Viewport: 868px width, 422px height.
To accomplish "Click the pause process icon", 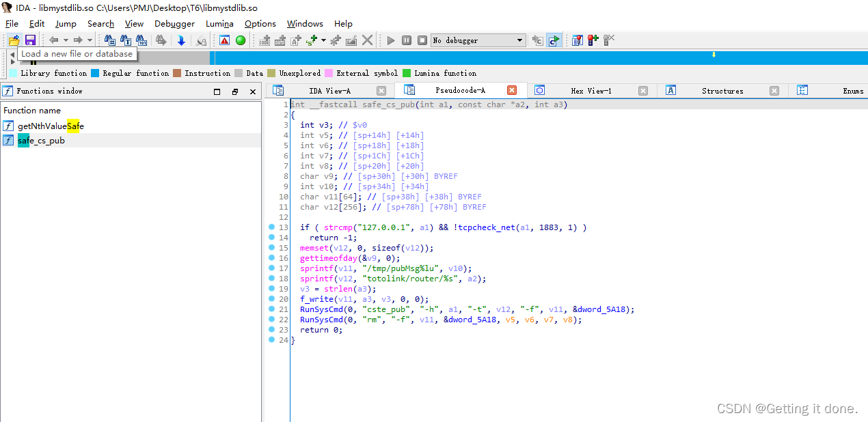I will point(407,40).
